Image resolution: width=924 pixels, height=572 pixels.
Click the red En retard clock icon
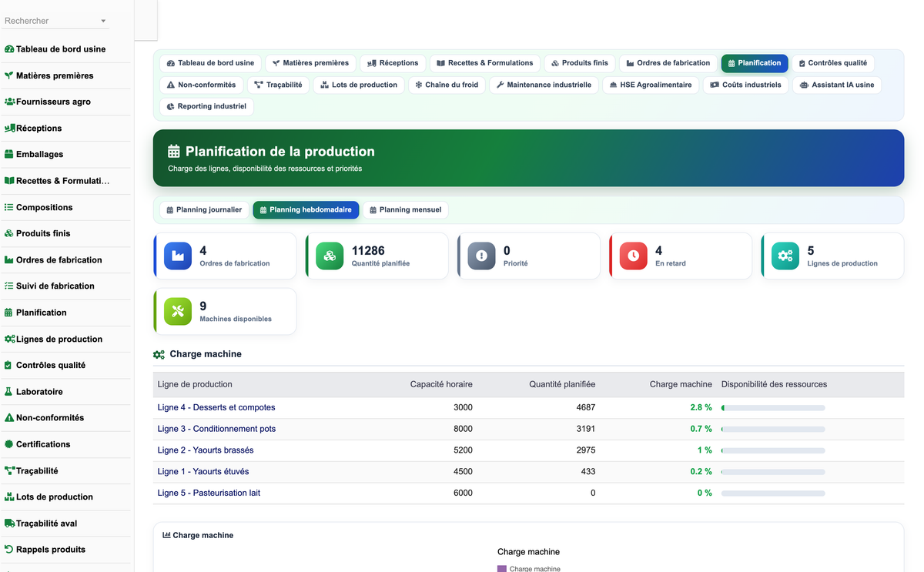[634, 256]
